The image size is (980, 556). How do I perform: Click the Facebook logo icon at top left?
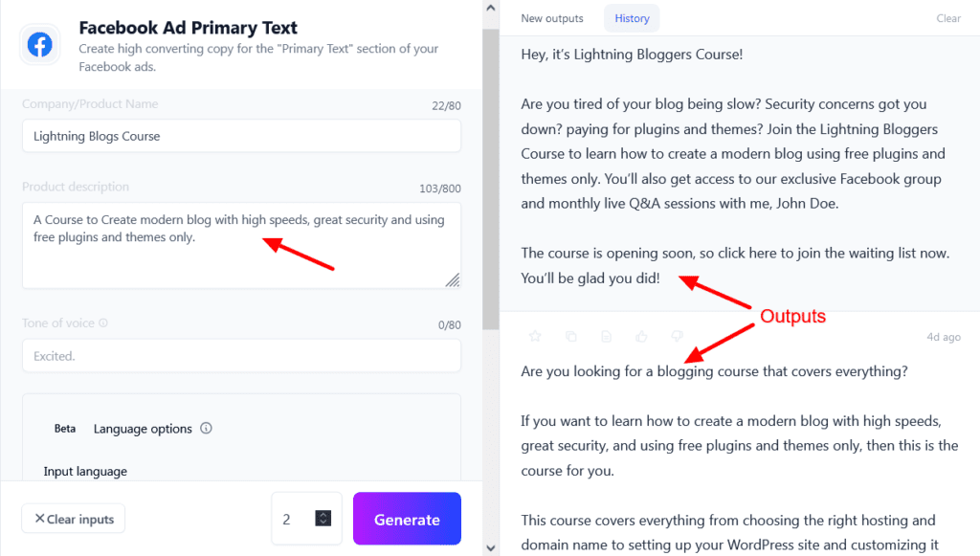[x=39, y=44]
